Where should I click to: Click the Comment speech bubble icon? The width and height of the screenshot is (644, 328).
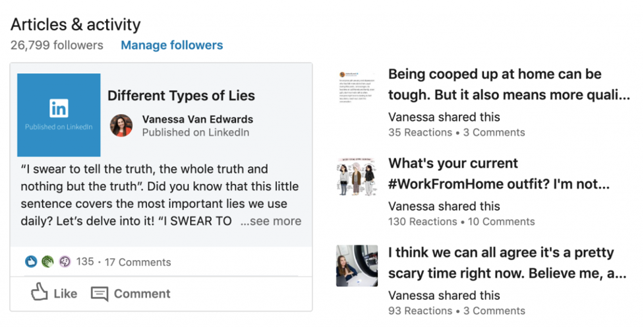click(x=100, y=294)
